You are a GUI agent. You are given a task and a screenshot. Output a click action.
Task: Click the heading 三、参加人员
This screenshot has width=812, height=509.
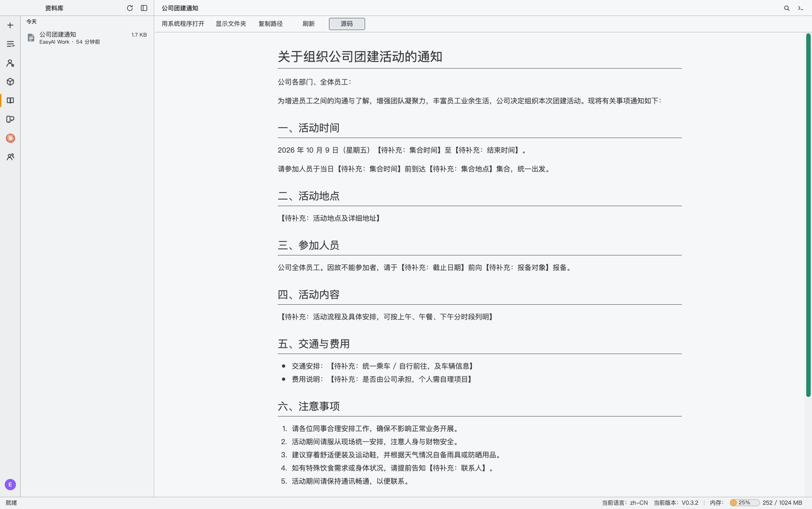(x=309, y=245)
